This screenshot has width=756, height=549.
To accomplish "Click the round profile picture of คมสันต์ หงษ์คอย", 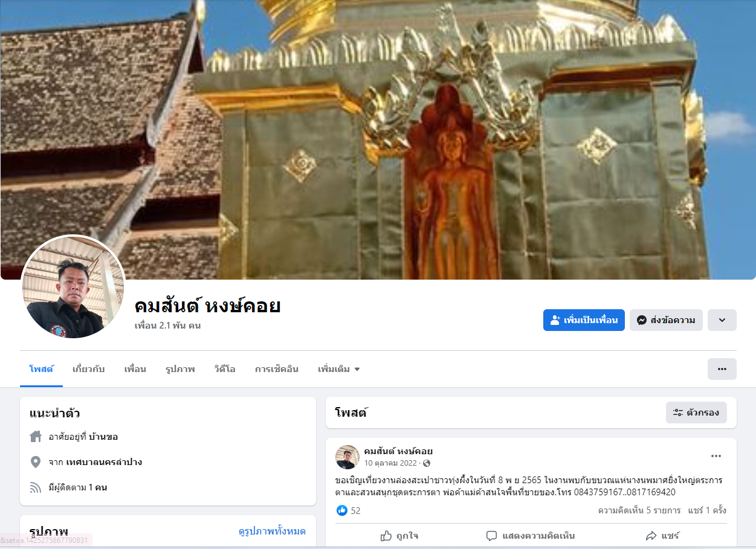I will tap(73, 286).
